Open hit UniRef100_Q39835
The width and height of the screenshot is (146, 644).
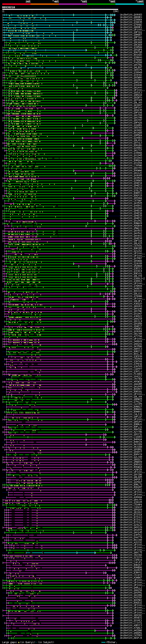coord(131,22)
